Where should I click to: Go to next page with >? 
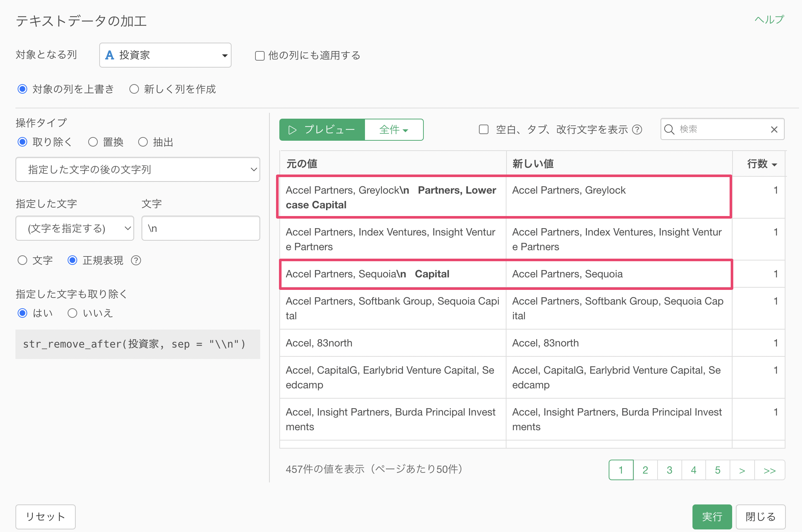[x=742, y=470]
